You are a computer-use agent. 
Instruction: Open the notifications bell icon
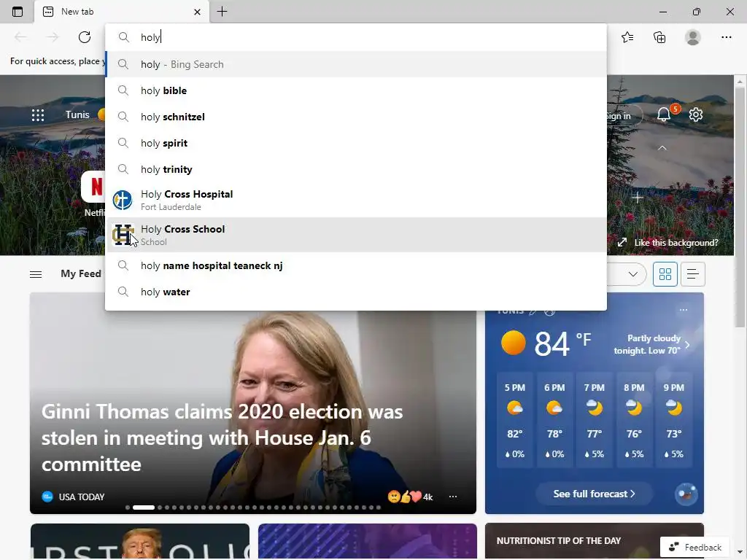(x=664, y=114)
